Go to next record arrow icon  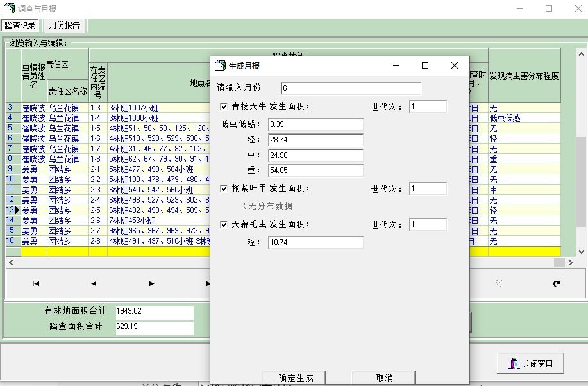(151, 283)
